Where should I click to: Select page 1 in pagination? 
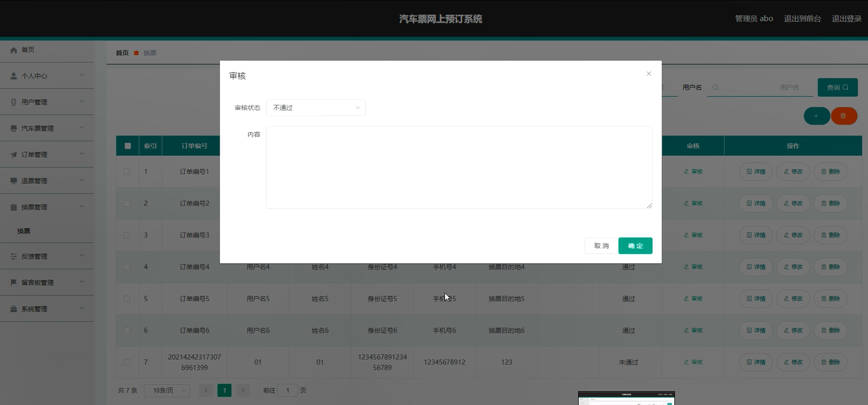(x=224, y=391)
